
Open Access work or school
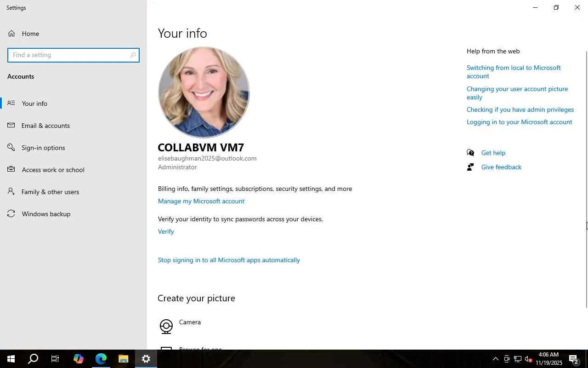coord(73,170)
